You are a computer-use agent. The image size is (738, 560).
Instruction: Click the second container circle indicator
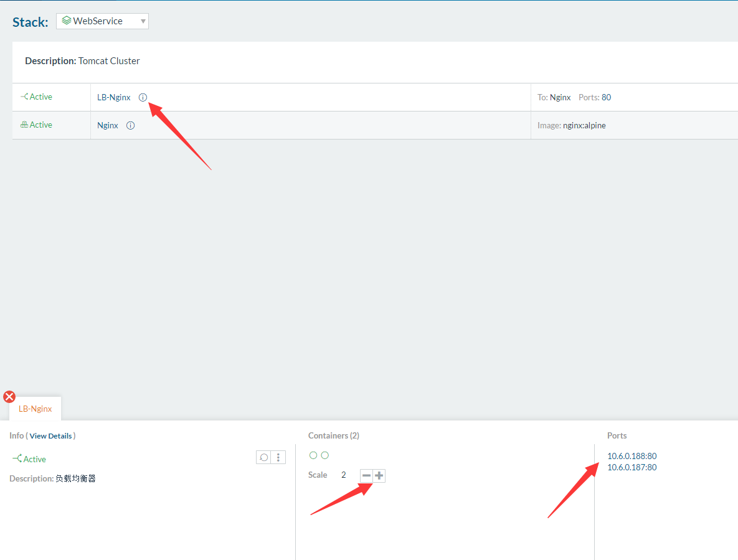point(324,455)
